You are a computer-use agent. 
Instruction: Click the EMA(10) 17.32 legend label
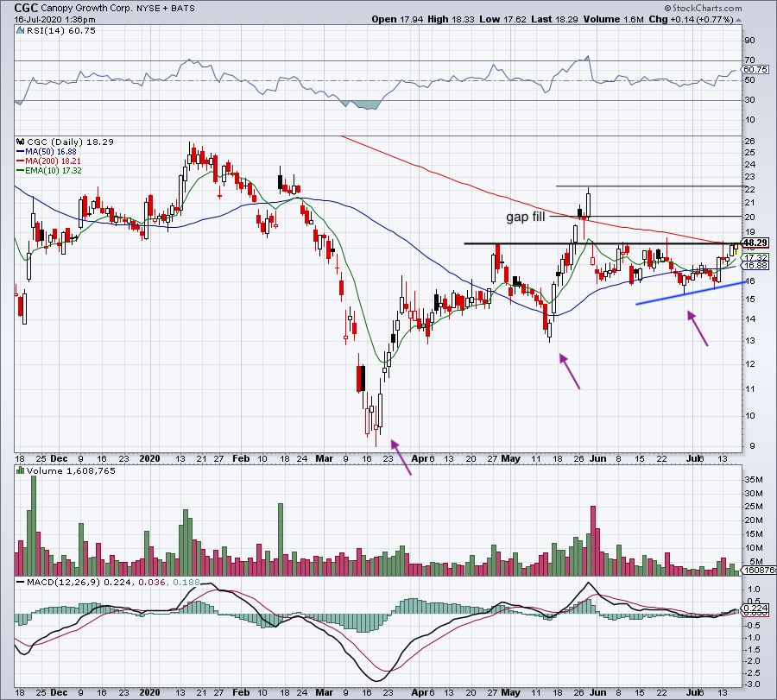click(x=54, y=170)
